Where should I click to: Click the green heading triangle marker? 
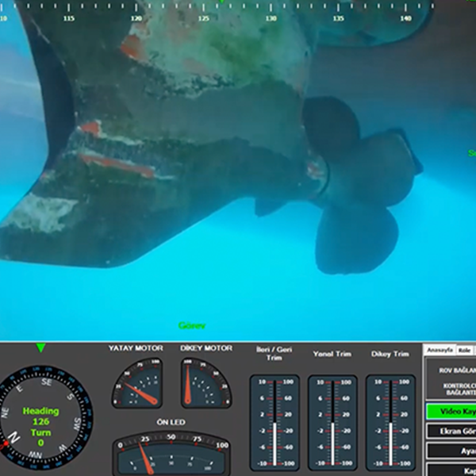(x=40, y=348)
